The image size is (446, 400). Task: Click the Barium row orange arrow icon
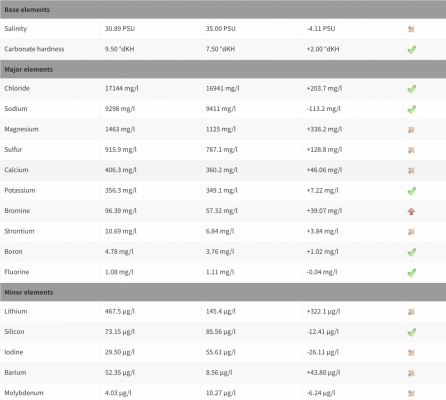[411, 373]
